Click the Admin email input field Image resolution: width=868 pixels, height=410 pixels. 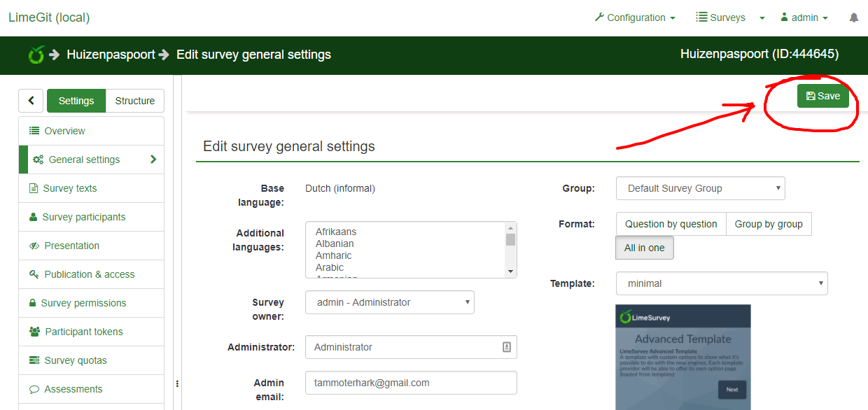411,383
